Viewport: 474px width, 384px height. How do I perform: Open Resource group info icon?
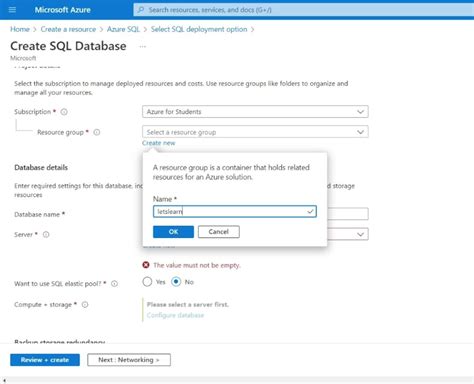pos(97,132)
